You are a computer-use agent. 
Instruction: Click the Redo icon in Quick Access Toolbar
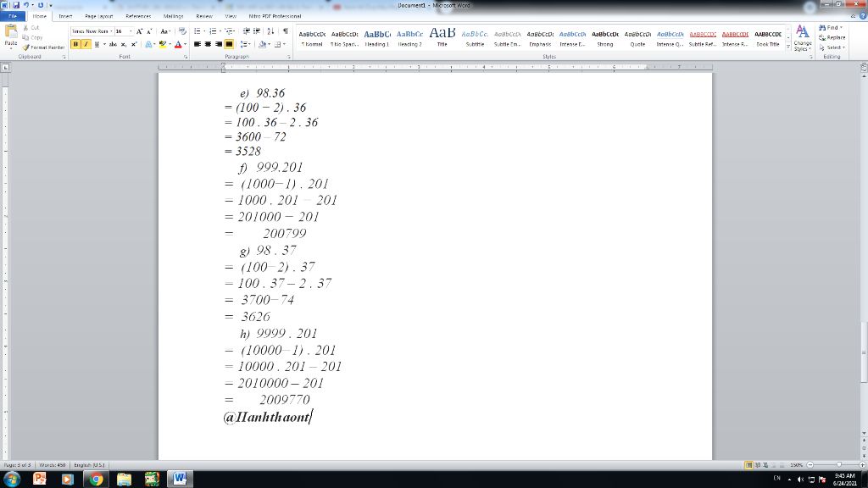click(x=41, y=5)
